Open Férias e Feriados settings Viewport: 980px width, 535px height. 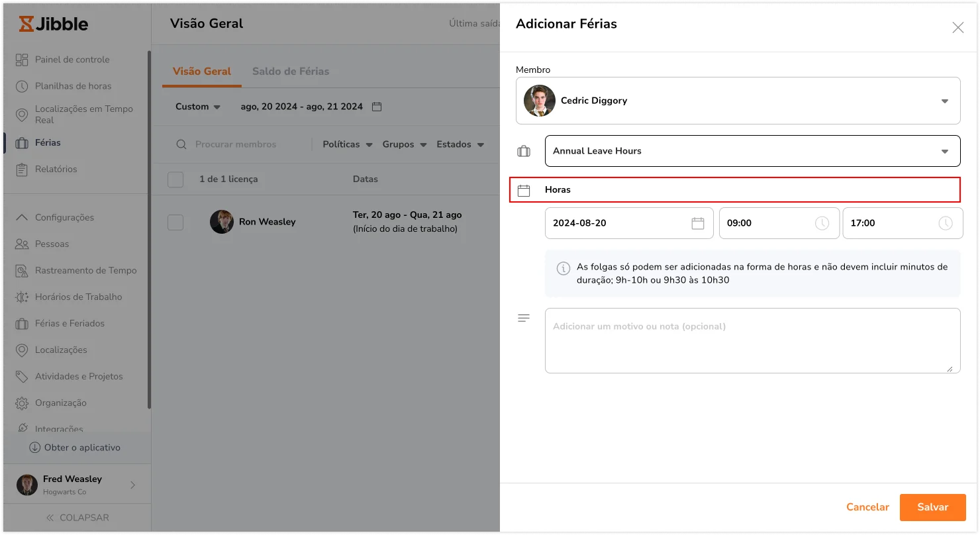(70, 323)
